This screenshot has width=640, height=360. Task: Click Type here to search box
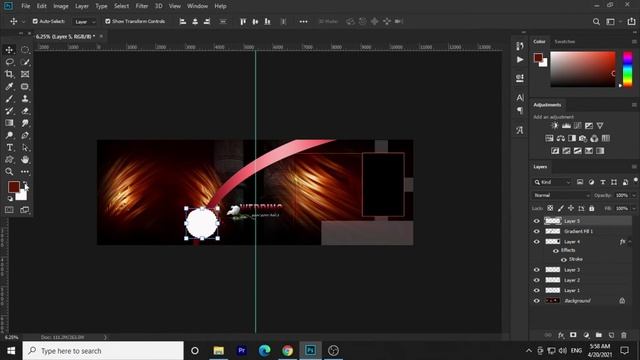pos(103,351)
